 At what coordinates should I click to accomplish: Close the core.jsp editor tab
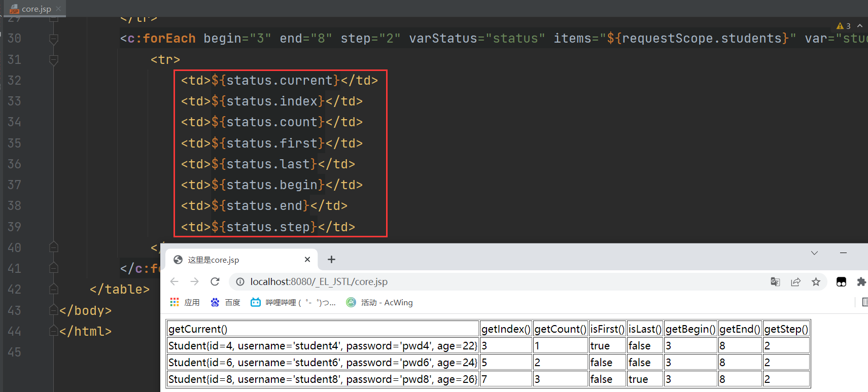point(58,9)
